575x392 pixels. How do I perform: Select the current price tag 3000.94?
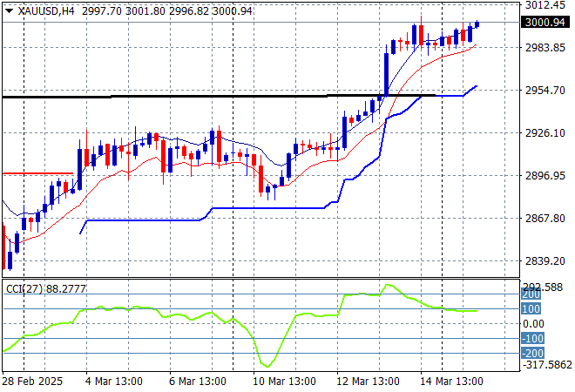click(x=545, y=23)
